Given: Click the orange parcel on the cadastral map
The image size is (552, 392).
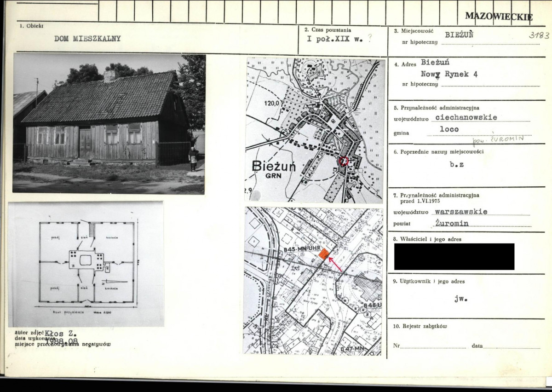Looking at the screenshot, I should coord(324,254).
